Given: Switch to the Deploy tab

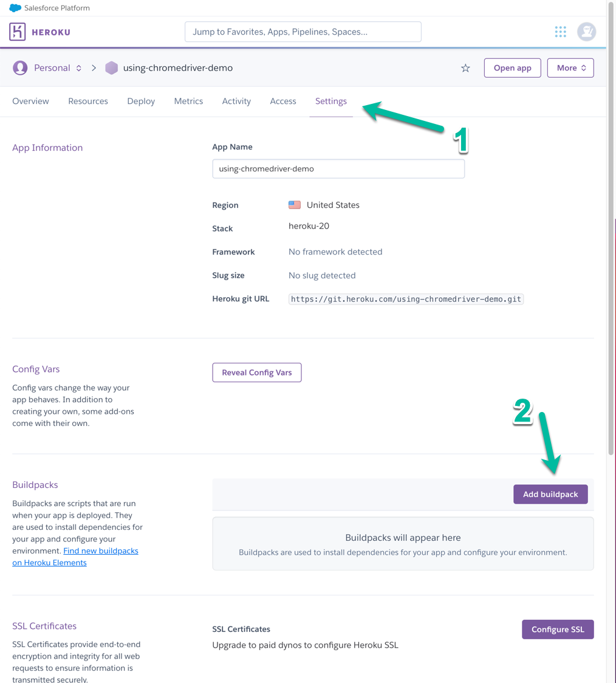Looking at the screenshot, I should coord(140,101).
